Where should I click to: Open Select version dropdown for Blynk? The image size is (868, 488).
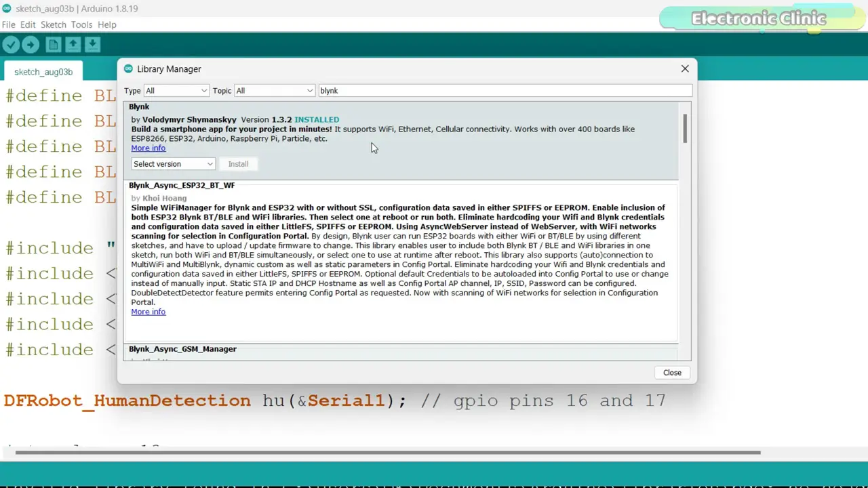tap(173, 164)
